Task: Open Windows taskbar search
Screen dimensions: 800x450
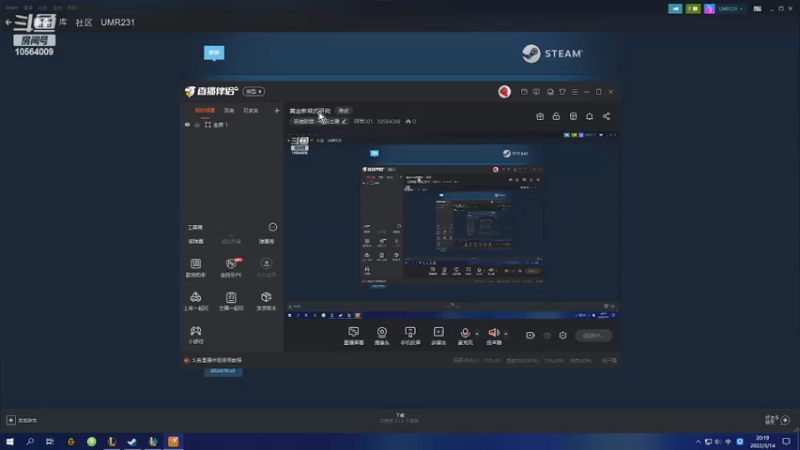Action: (30, 442)
